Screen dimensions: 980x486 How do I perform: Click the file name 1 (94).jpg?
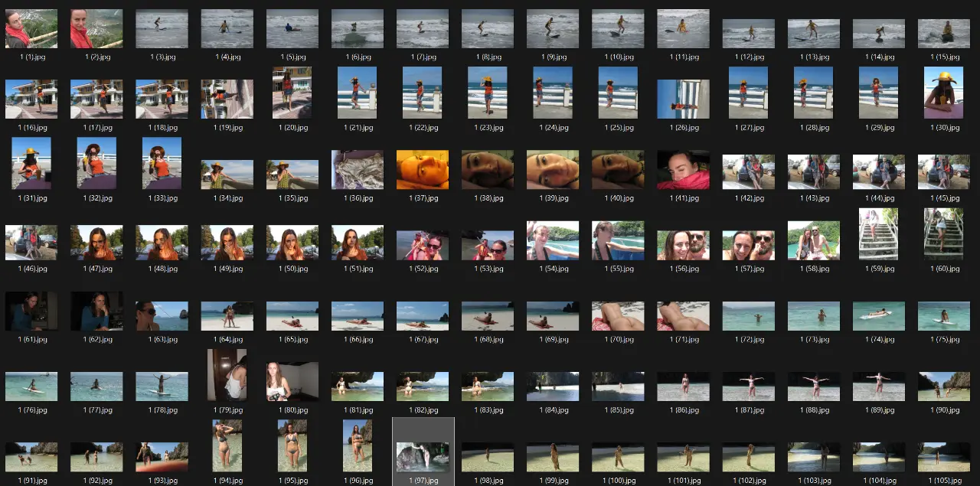227,480
